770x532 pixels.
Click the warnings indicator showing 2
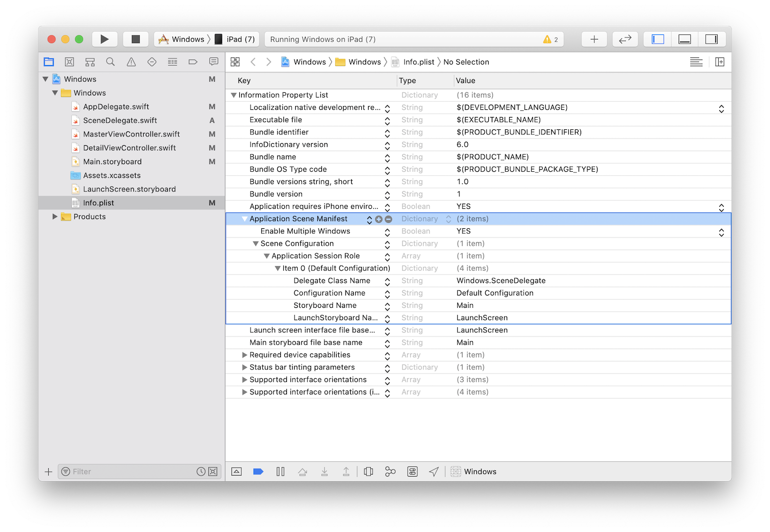(x=550, y=40)
